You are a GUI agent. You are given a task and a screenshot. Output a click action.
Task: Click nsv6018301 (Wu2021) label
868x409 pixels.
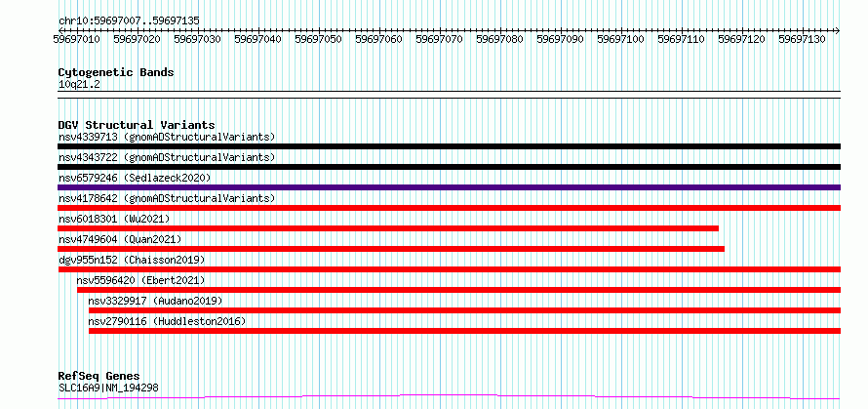(114, 219)
